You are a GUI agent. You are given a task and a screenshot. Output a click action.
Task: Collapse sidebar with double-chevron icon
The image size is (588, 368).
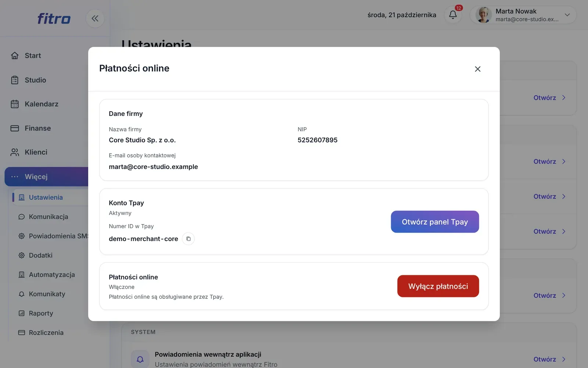tap(95, 18)
